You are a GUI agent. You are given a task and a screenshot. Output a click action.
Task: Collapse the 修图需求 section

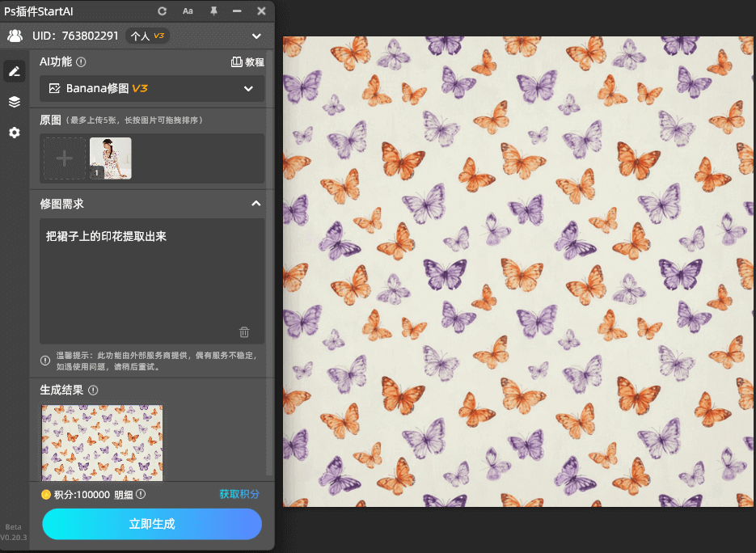pyautogui.click(x=256, y=203)
